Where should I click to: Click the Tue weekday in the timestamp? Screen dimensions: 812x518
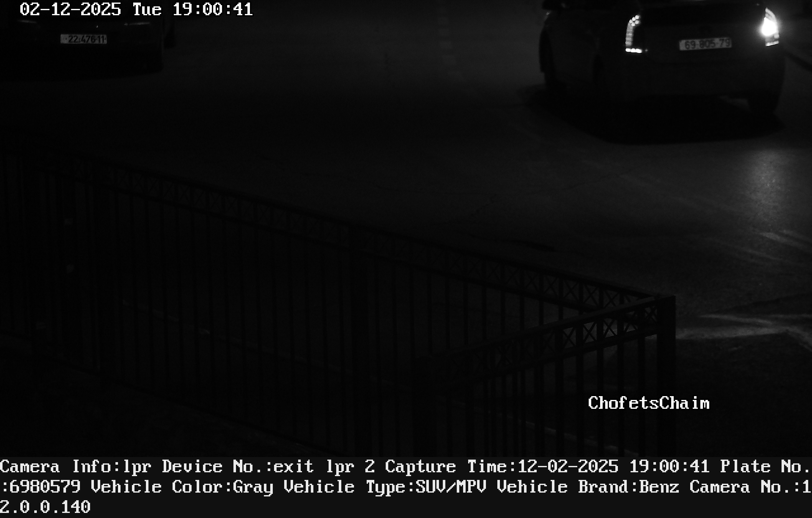(147, 10)
